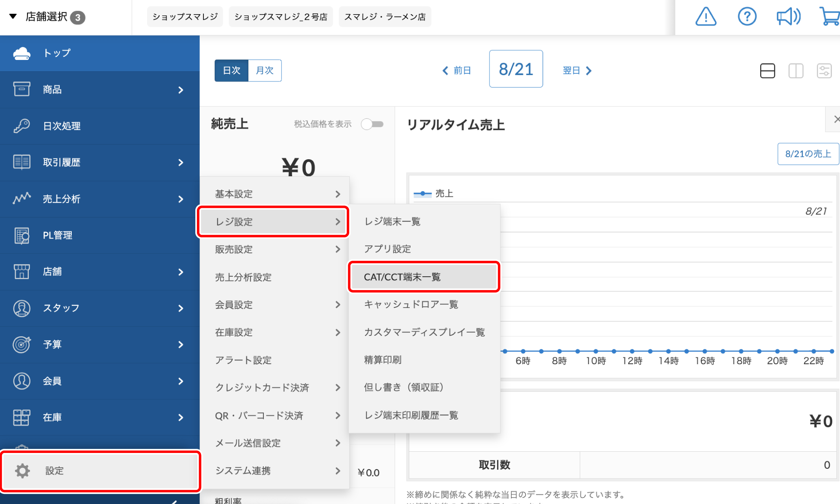Choose レジ端末一覧 from submenu
This screenshot has height=504, width=840.
[x=392, y=222]
